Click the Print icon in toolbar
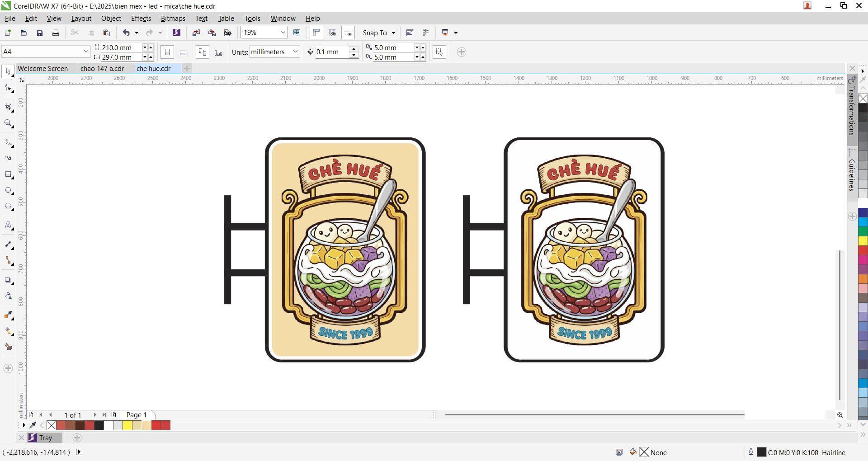Viewport: 868px width, 461px height. tap(56, 33)
